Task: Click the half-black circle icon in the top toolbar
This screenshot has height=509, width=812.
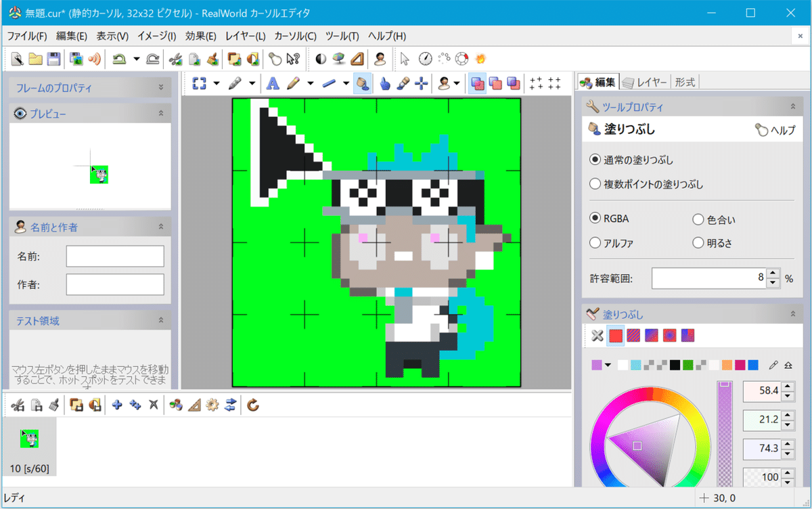Action: click(321, 59)
